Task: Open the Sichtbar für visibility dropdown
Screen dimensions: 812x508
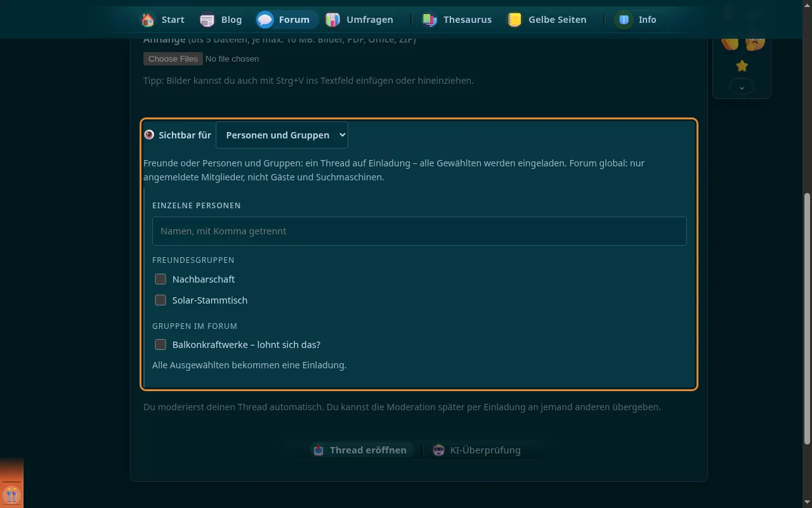Action: [282, 135]
